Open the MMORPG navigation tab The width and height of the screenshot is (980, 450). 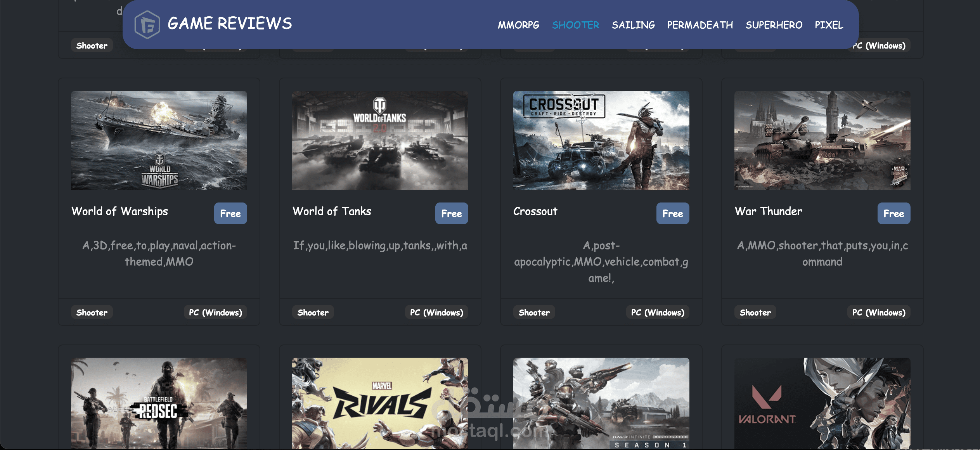tap(518, 25)
